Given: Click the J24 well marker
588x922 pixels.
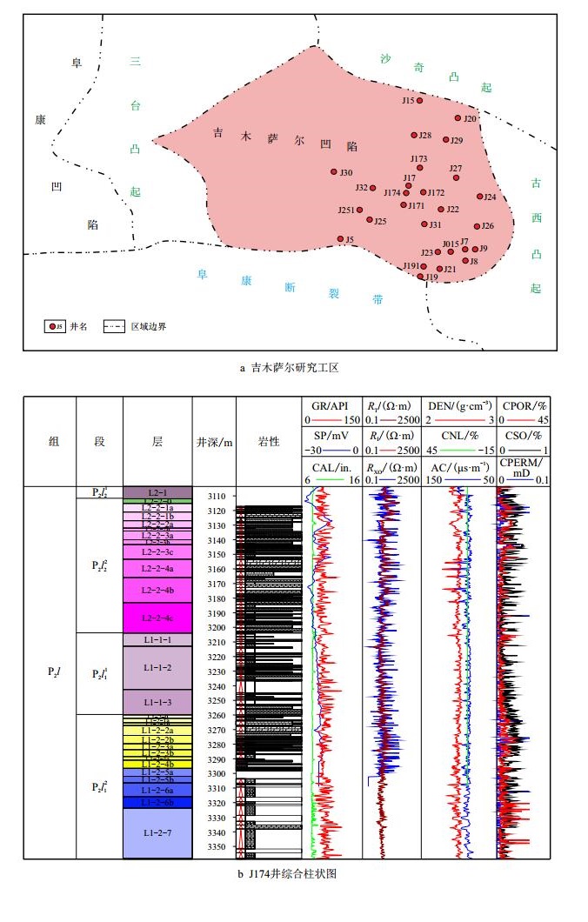Looking at the screenshot, I should coord(479,197).
